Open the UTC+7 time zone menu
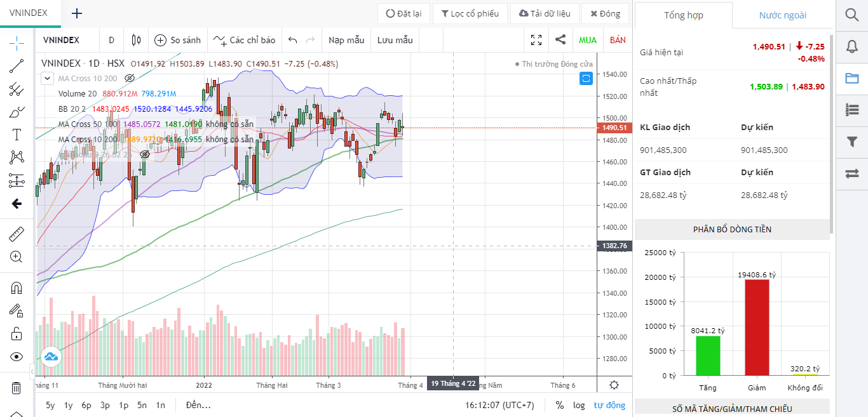Viewport: 868px width, 417px height. point(499,405)
